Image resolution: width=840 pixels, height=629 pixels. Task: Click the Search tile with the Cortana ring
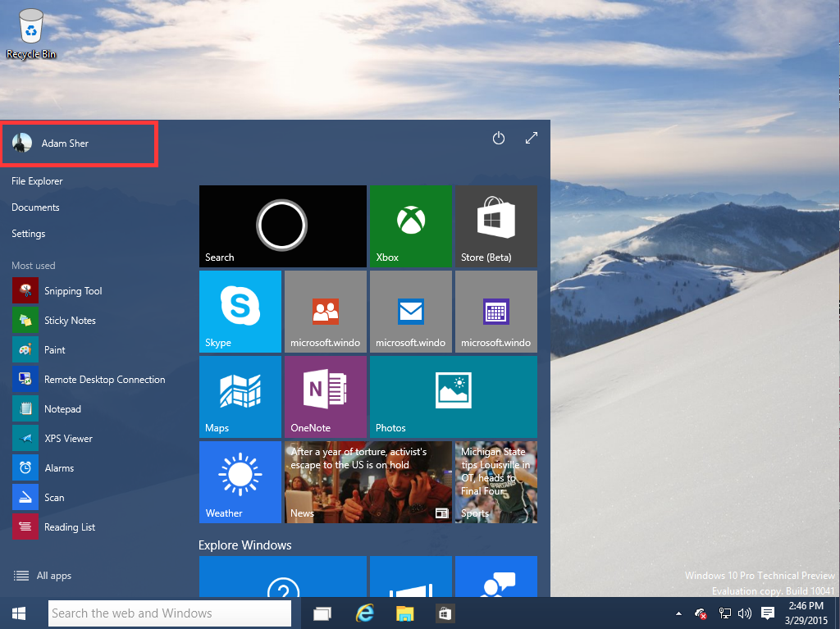point(283,226)
